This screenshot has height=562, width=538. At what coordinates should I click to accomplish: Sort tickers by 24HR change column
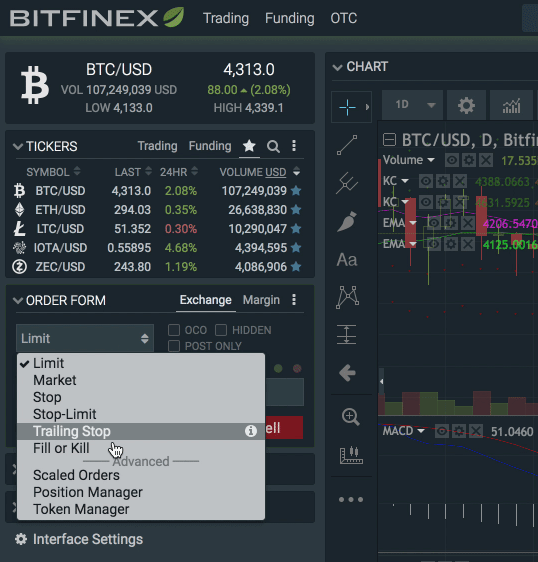[178, 172]
